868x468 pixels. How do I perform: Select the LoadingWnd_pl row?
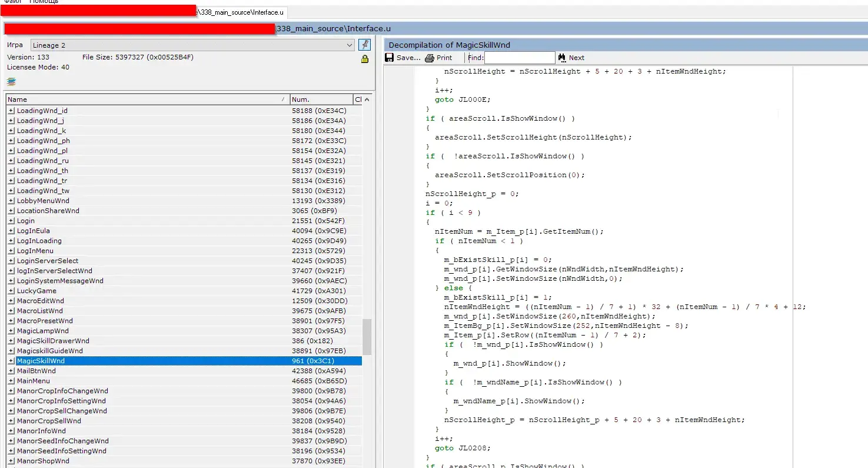pyautogui.click(x=184, y=151)
